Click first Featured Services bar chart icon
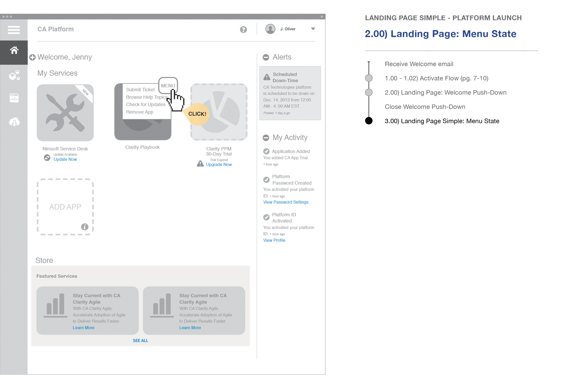 point(55,305)
